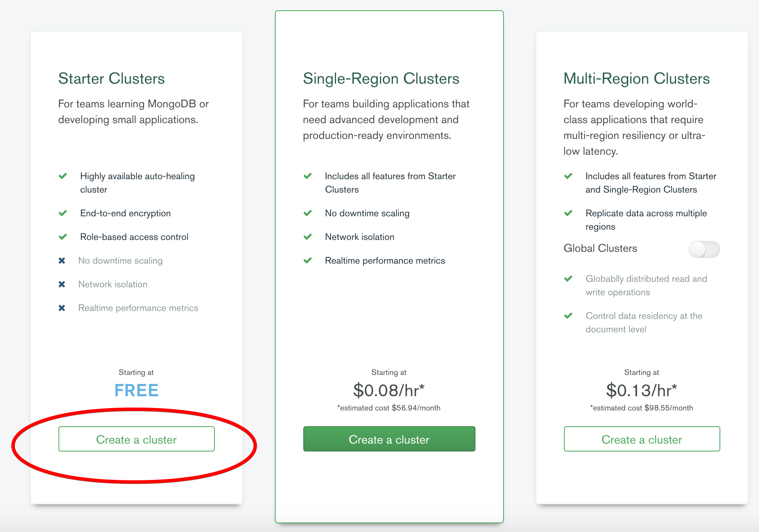
Task: Click the green Single-Region Create a cluster button
Action: pos(389,439)
